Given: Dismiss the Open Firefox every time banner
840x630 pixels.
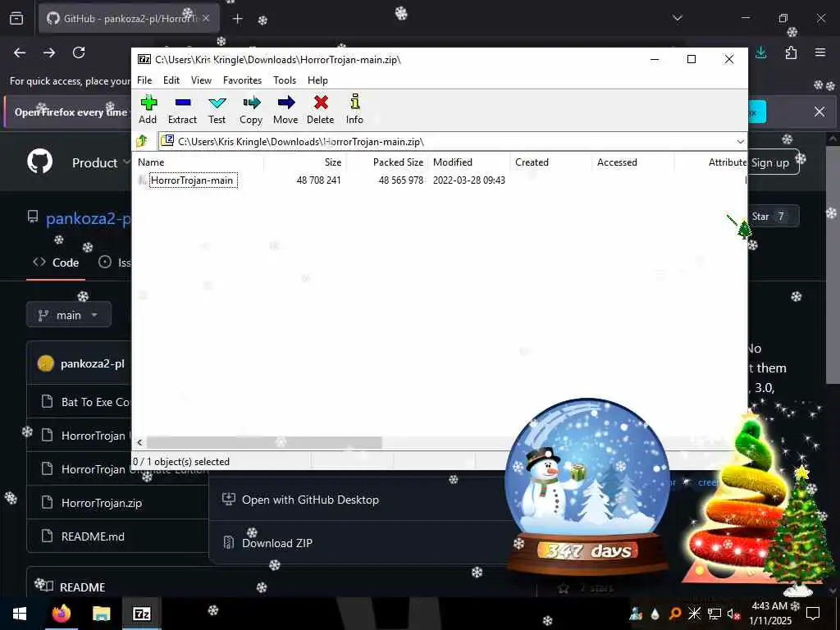Looking at the screenshot, I should tap(819, 112).
